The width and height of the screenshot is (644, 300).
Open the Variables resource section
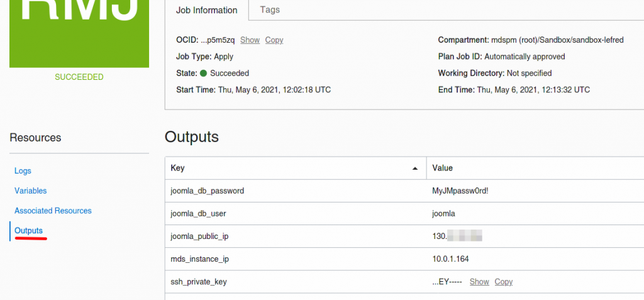[30, 191]
